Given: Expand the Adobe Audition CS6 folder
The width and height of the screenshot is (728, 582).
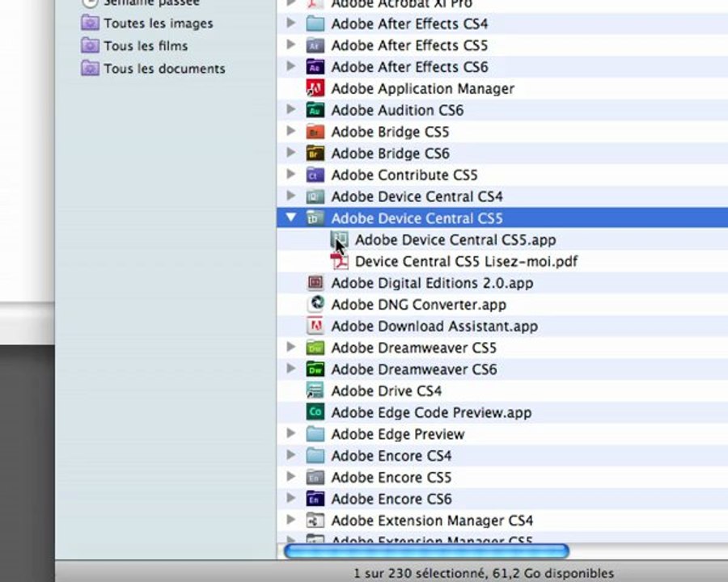Looking at the screenshot, I should [291, 109].
